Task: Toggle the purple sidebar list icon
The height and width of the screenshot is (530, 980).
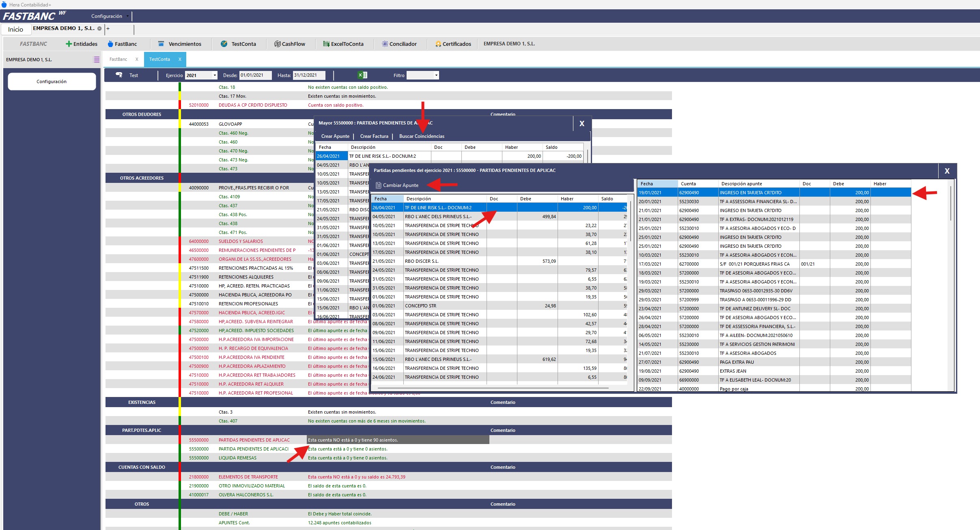Action: (x=96, y=60)
